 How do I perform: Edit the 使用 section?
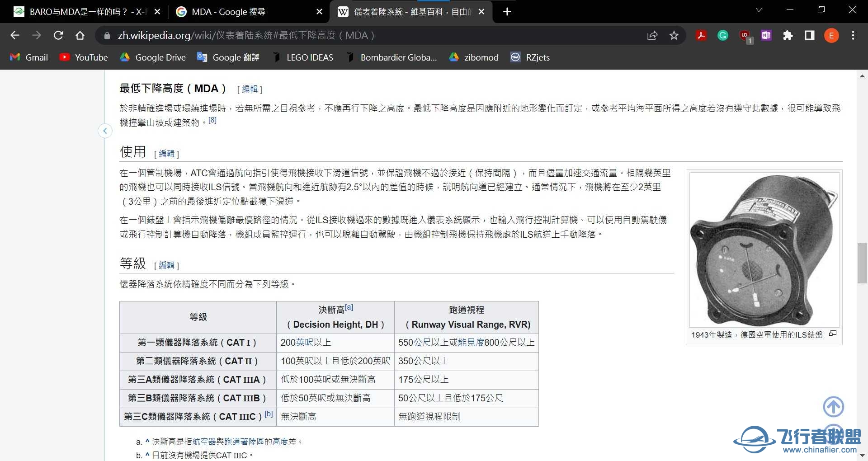(x=166, y=154)
